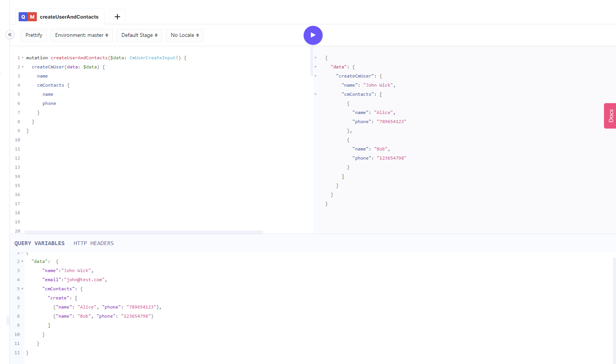Collapse the sidebar with the double-chevron icon
This screenshot has height=364, width=616.
10,35
